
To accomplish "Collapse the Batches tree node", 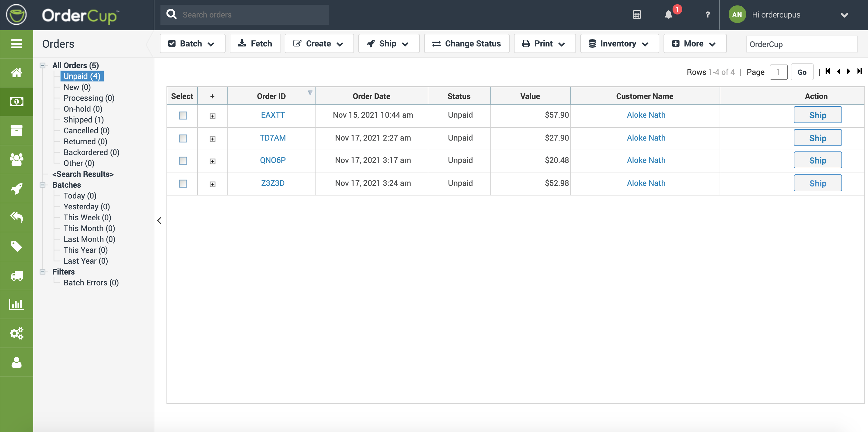I will 43,185.
